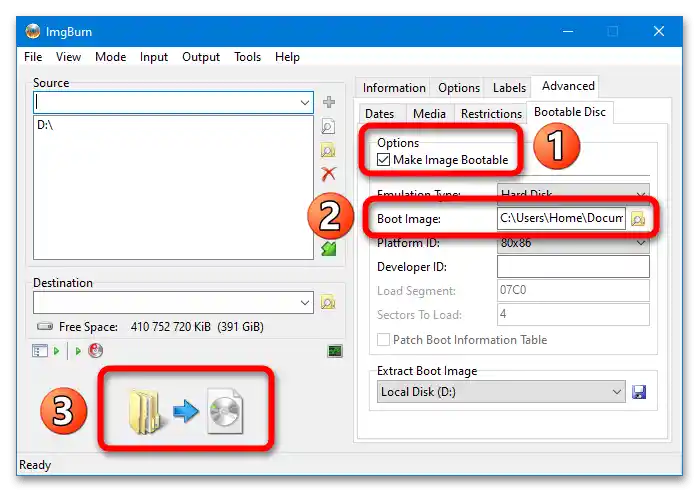Minimize the ImgBurn window
The width and height of the screenshot is (699, 492).
[x=567, y=31]
